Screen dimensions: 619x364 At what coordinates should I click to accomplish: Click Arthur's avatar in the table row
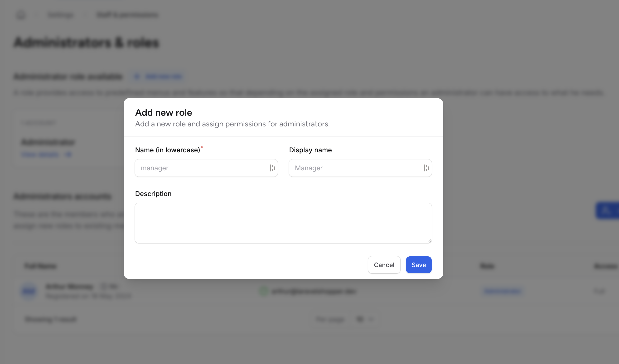29,291
